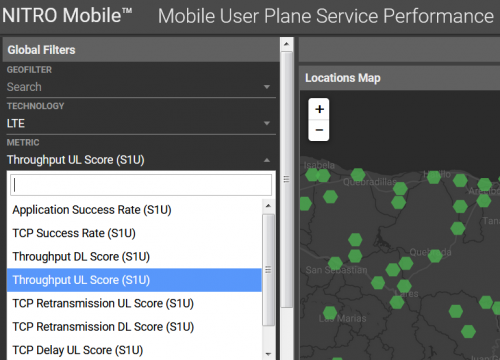Click the filters panel scroll-up arrow
Image resolution: width=500 pixels, height=360 pixels.
click(287, 44)
